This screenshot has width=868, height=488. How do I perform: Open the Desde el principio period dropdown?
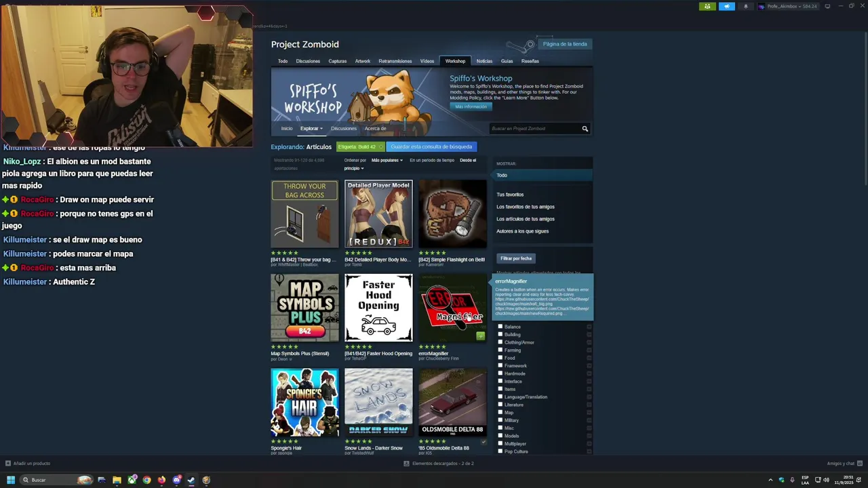pyautogui.click(x=355, y=168)
